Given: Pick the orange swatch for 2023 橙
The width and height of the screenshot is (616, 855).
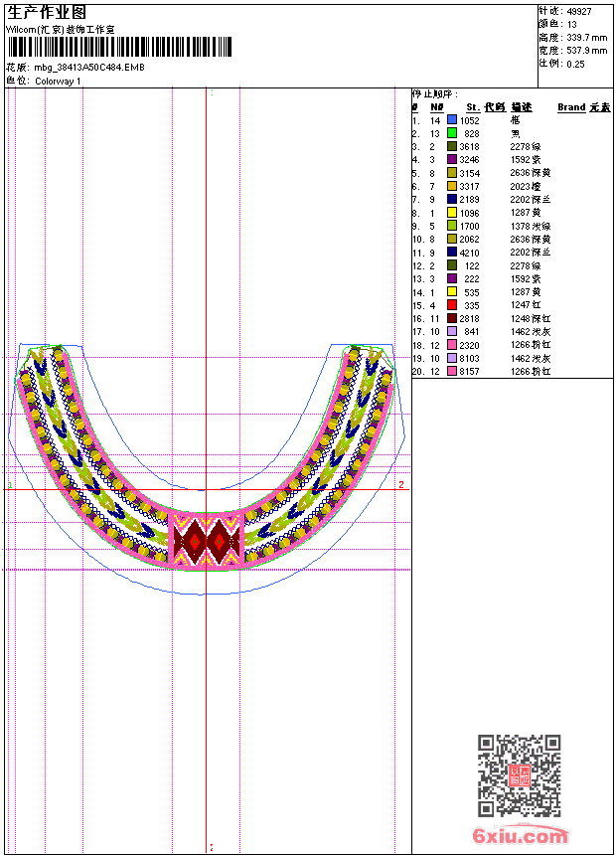Looking at the screenshot, I should (452, 186).
